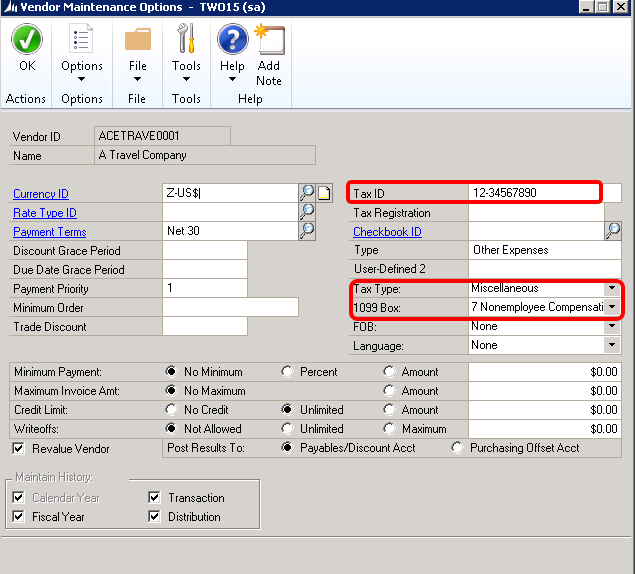Click the lookup magnifier beside Payment Terms
Screen dimensions: 635x574
307,231
